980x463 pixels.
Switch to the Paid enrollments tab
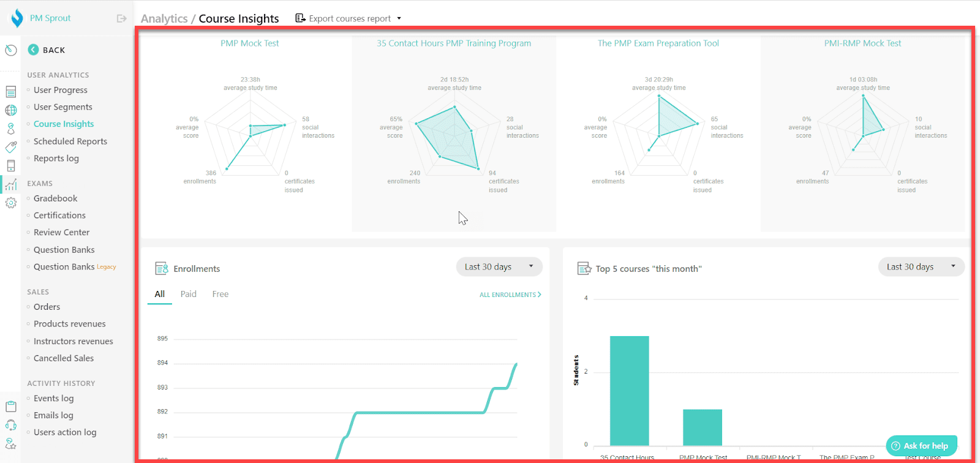[189, 294]
